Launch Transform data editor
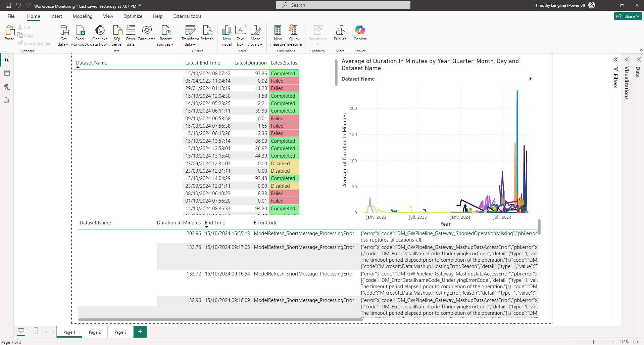Screen dimensions: 644x345 pos(190,35)
